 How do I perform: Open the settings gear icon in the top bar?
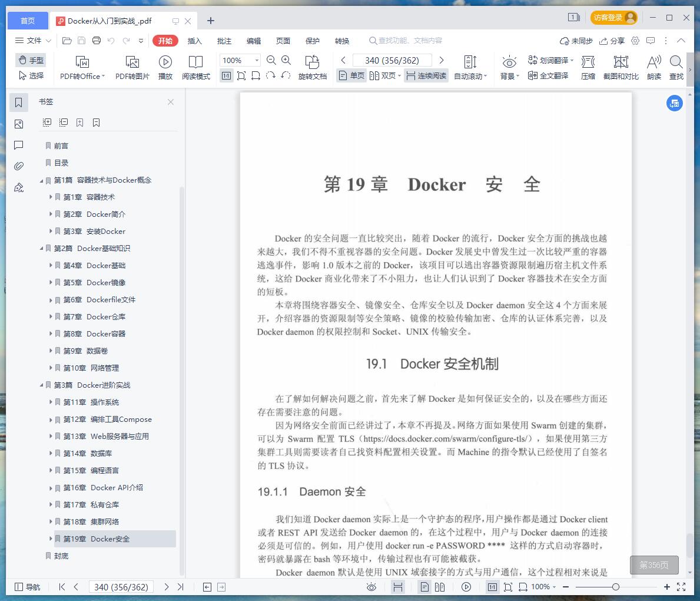635,41
